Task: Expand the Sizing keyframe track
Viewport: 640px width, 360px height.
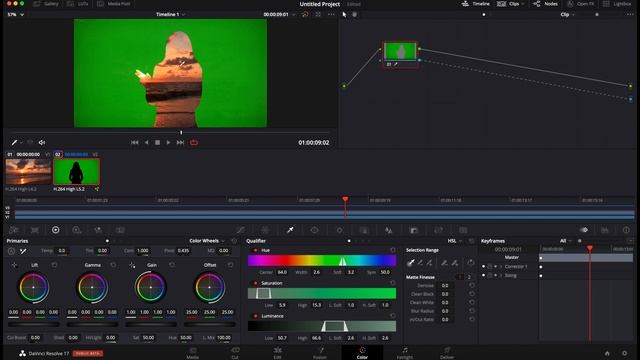Action: 501,276
